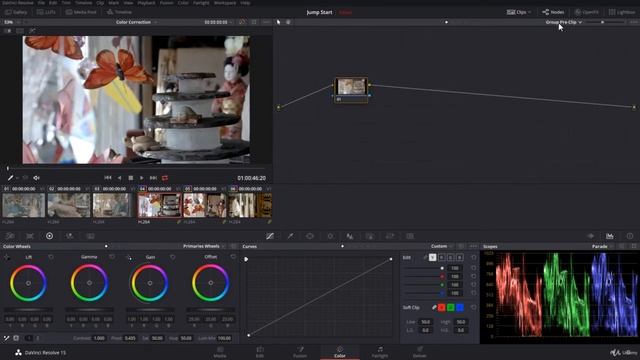
Task: Click the viewer eyedropper tool
Action: (11, 178)
